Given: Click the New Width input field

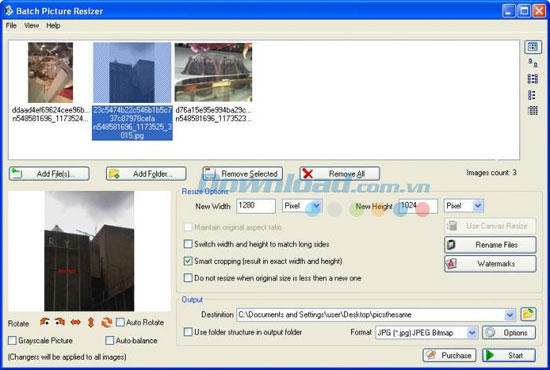Looking at the screenshot, I should (x=256, y=206).
